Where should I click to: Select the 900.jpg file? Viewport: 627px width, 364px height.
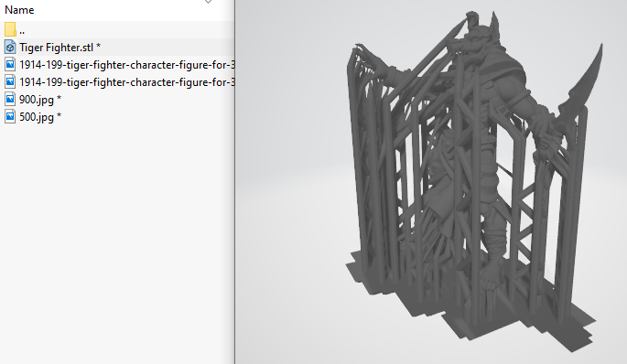click(117, 99)
